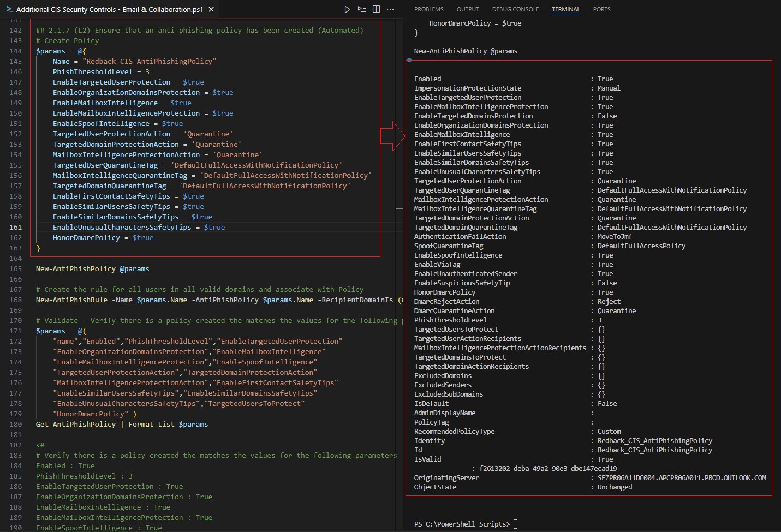This screenshot has height=532, width=781.
Task: Run the PowerShell script with play icon
Action: [347, 9]
